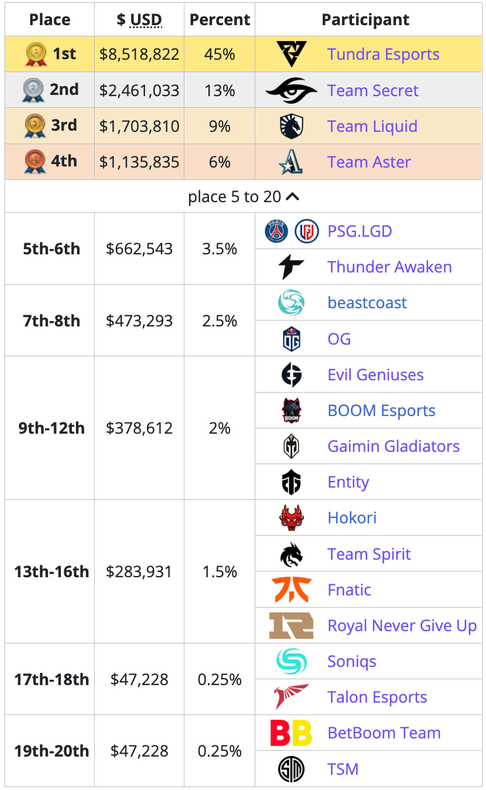
Task: Click the LGD red shield logo
Action: coord(306,231)
